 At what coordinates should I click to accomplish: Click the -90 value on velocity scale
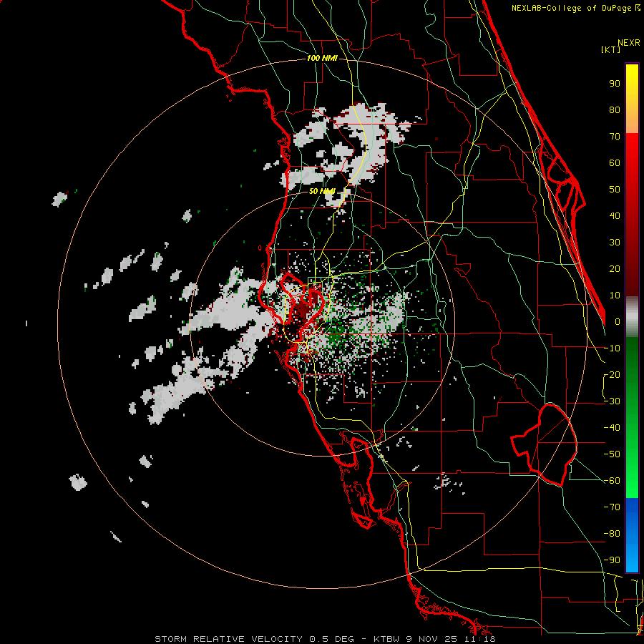click(x=612, y=560)
